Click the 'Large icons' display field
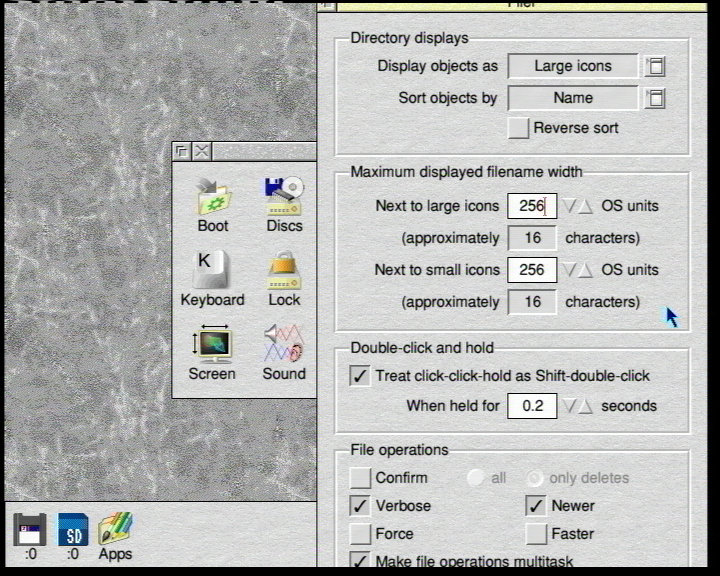 coord(573,66)
